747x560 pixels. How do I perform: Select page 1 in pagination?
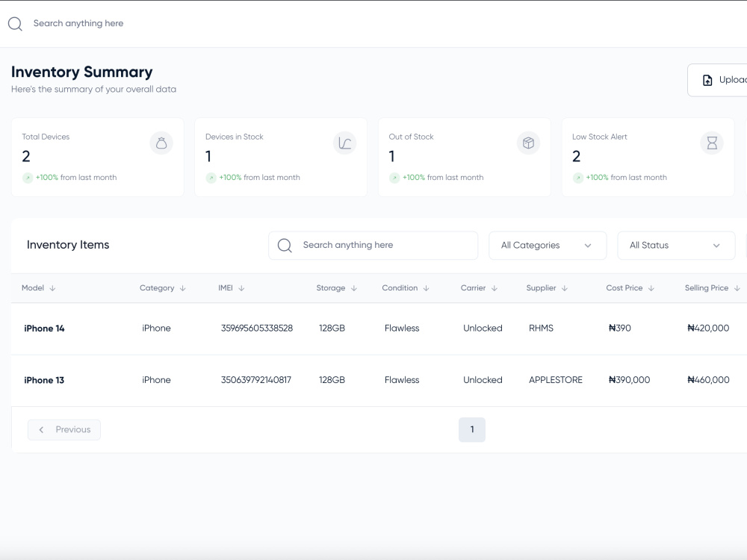(x=472, y=429)
